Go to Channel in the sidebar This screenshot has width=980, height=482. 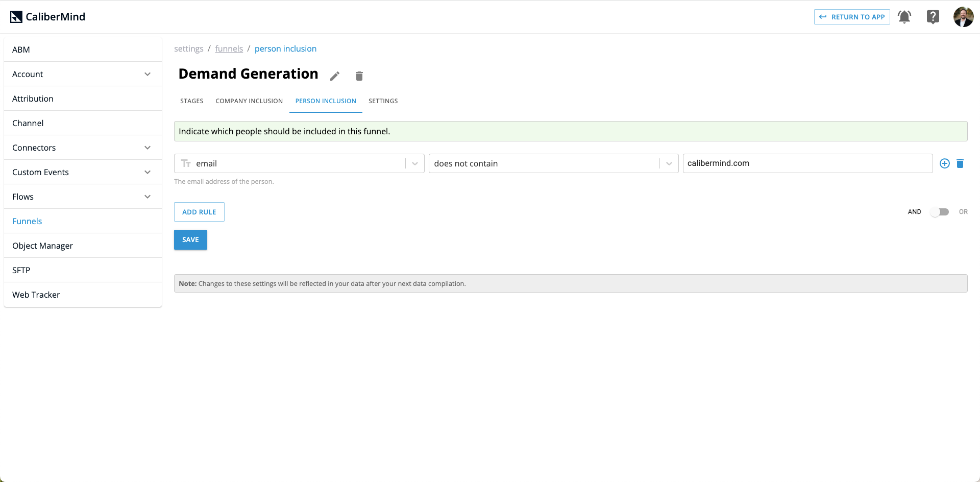click(x=83, y=123)
